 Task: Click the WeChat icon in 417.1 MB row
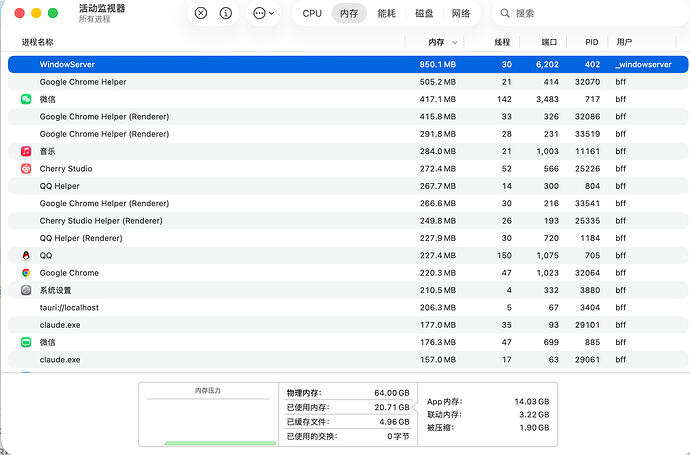[x=26, y=99]
